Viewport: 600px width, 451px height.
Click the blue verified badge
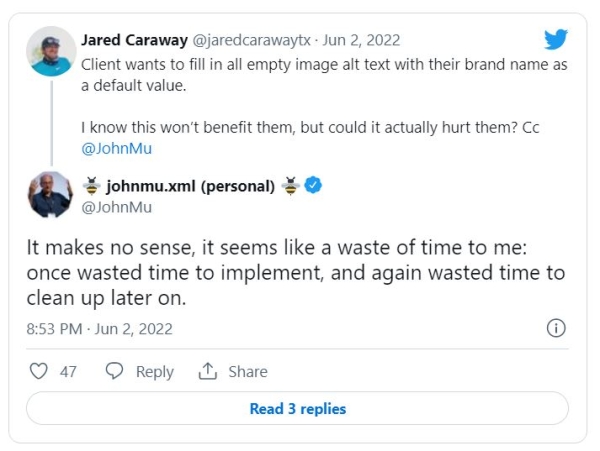click(313, 185)
